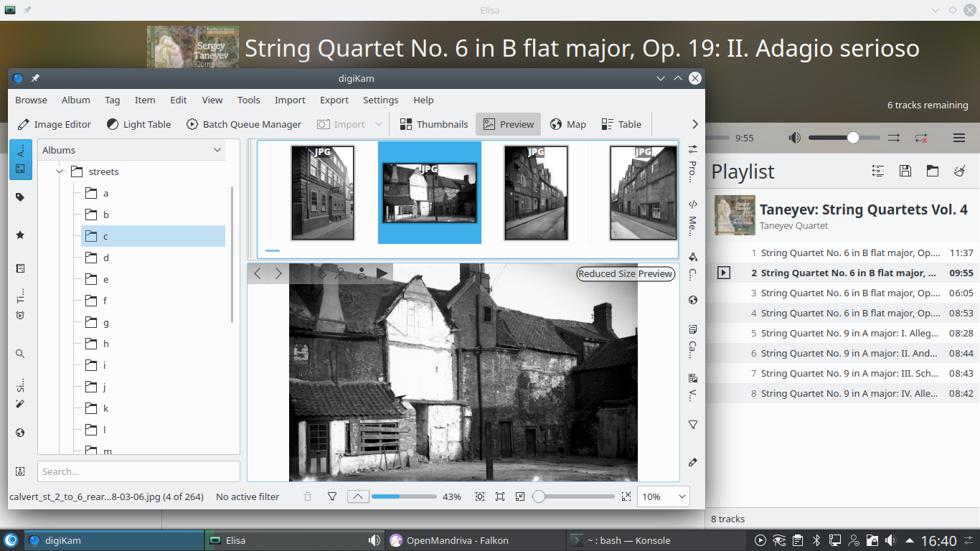Open the 10% zoom level combo box
Viewport: 980px width, 551px height.
664,496
